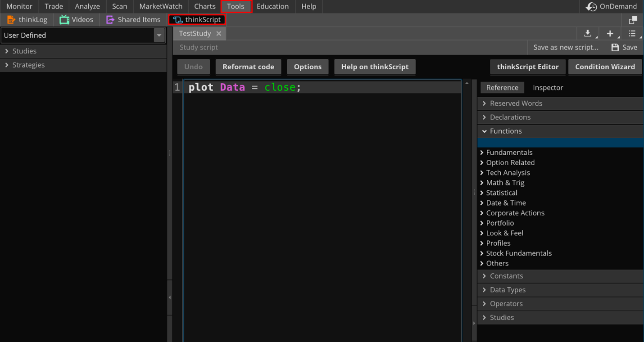Switch to the Reference tab
This screenshot has height=342, width=644.
(x=502, y=87)
